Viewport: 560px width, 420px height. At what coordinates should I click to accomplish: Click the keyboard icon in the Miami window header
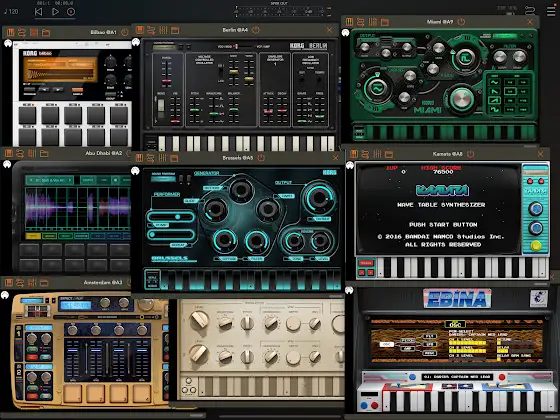349,22
